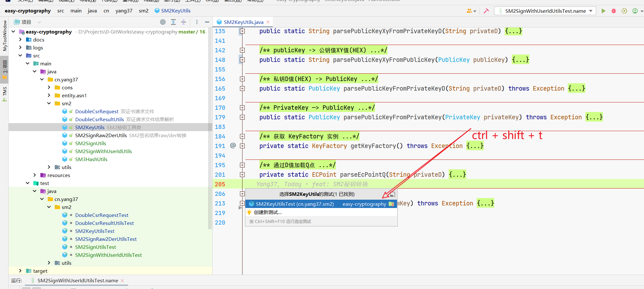Click the Run (green play) toolbar icon
Viewport: 644px width, 289px height.
click(x=603, y=11)
